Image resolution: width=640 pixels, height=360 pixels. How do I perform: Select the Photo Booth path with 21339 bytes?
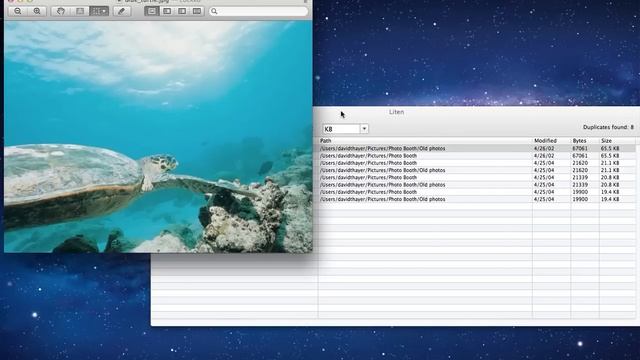[368, 178]
